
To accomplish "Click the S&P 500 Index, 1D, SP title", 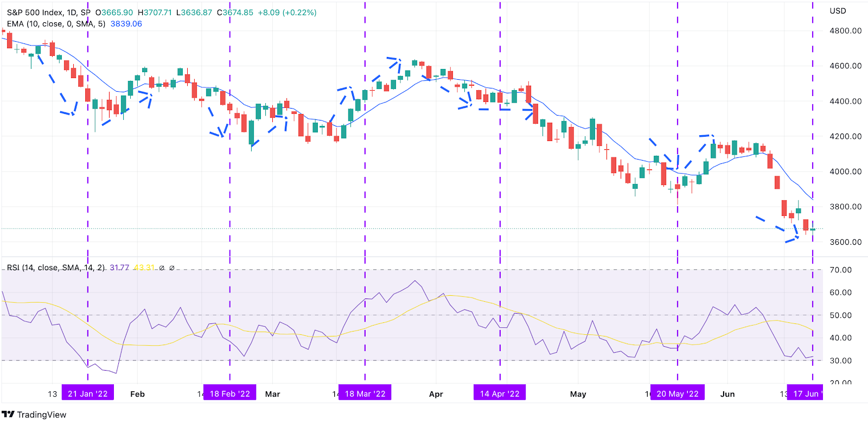I will [x=49, y=12].
